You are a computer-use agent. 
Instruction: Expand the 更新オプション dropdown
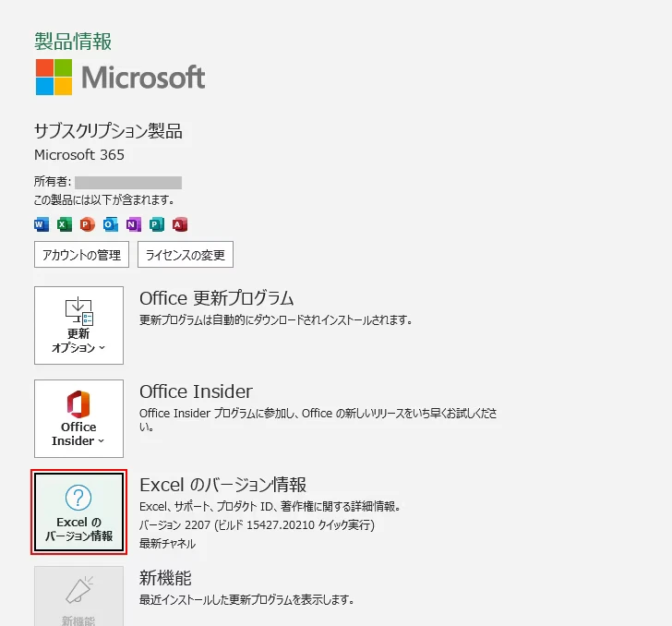click(78, 325)
